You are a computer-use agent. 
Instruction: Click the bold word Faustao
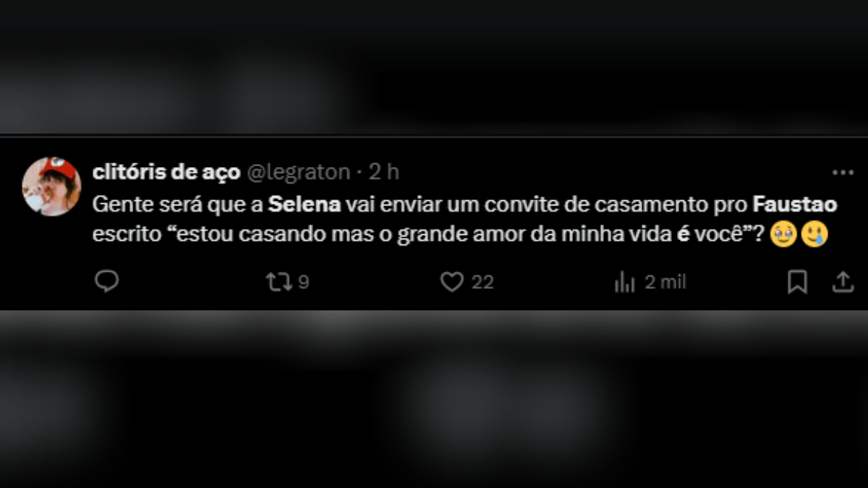795,205
